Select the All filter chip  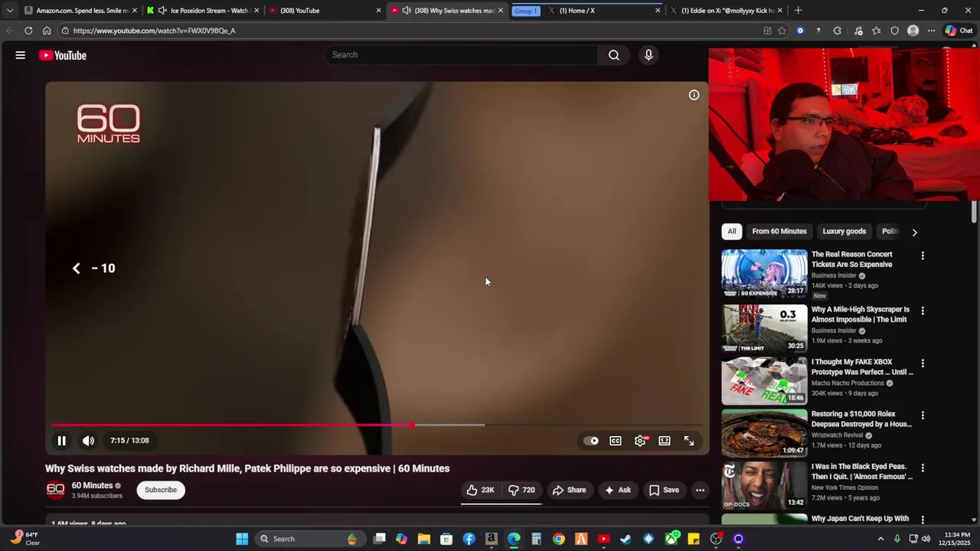(x=732, y=231)
